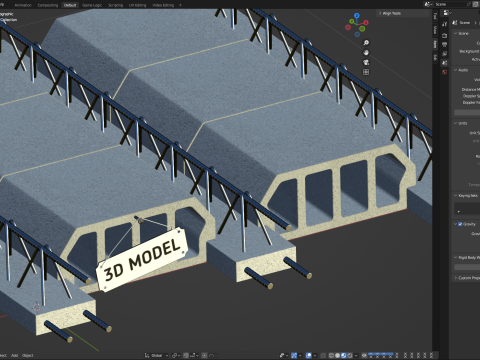Click the new scene icon beside Scene field
The width and height of the screenshot is (480, 360).
476,4
